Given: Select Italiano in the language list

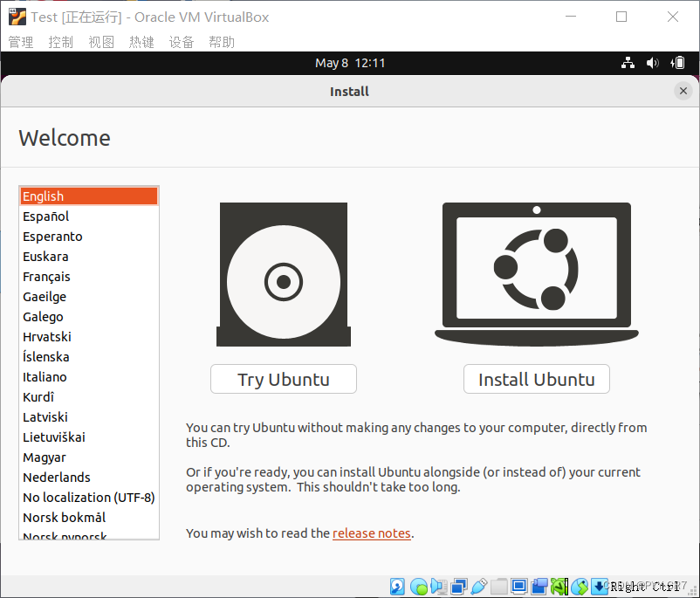Looking at the screenshot, I should click(89, 377).
